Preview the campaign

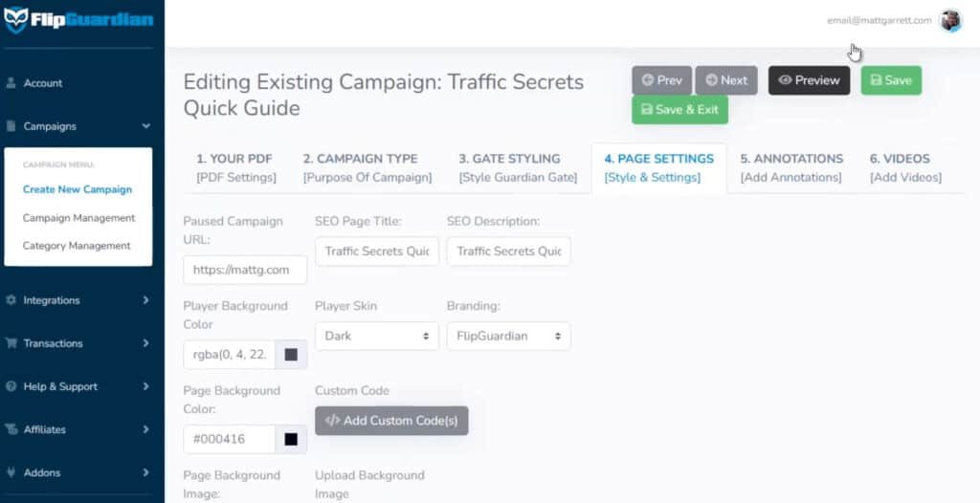pos(809,80)
